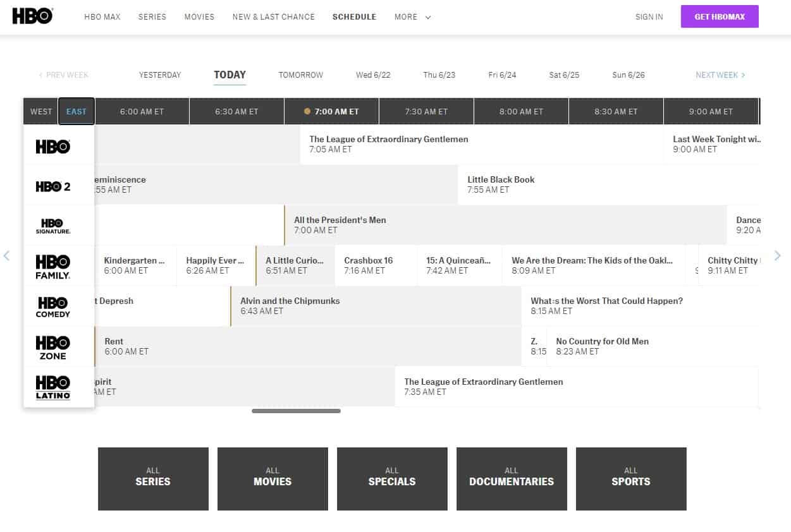Click the left schedule scroll arrow
Viewport: 791px width, 532px height.
click(x=7, y=255)
